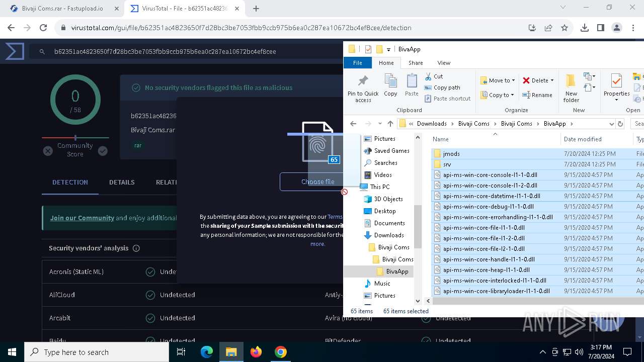Select the jmods folder
The height and width of the screenshot is (362, 644).
click(x=452, y=154)
